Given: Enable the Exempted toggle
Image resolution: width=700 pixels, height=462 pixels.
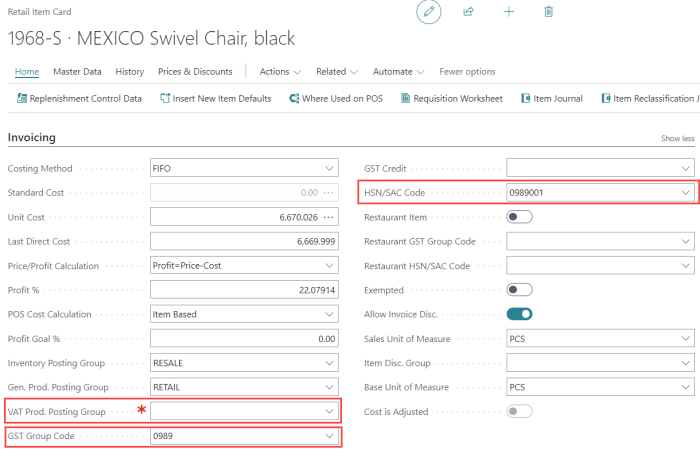Looking at the screenshot, I should 519,290.
